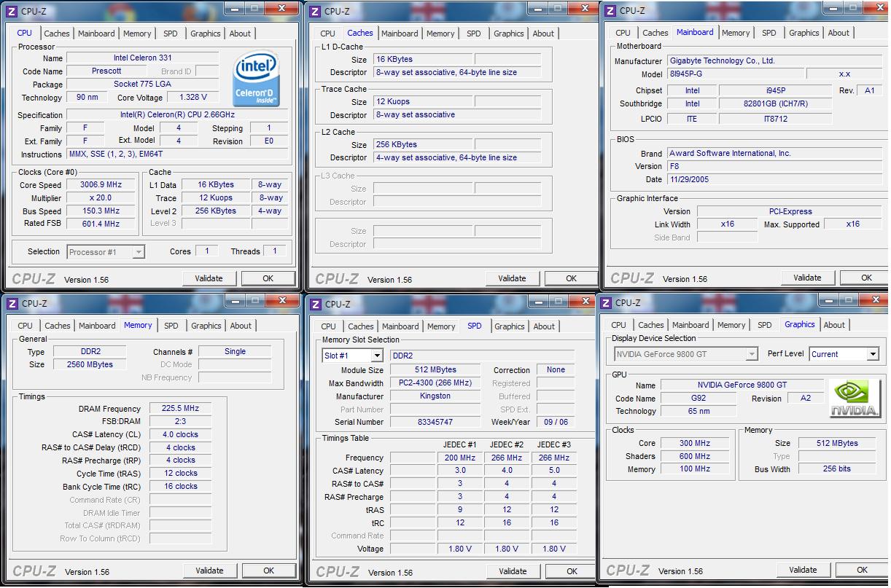Select Graphics tab in the SPD window
Image resolution: width=891 pixels, height=588 pixels.
pos(510,326)
